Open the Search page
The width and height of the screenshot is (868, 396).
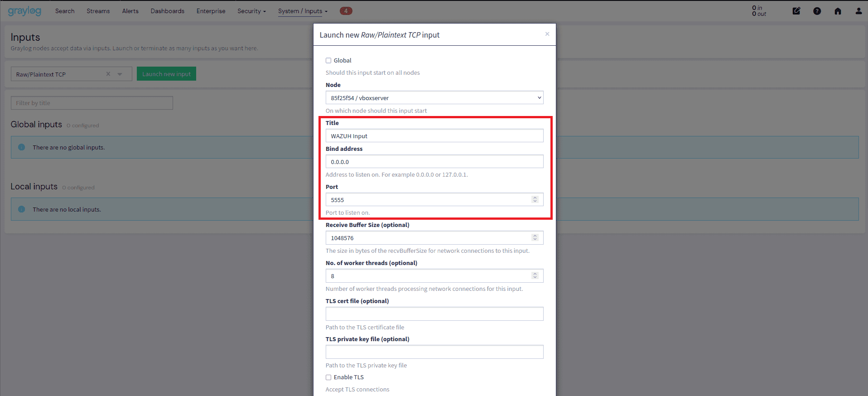(65, 11)
